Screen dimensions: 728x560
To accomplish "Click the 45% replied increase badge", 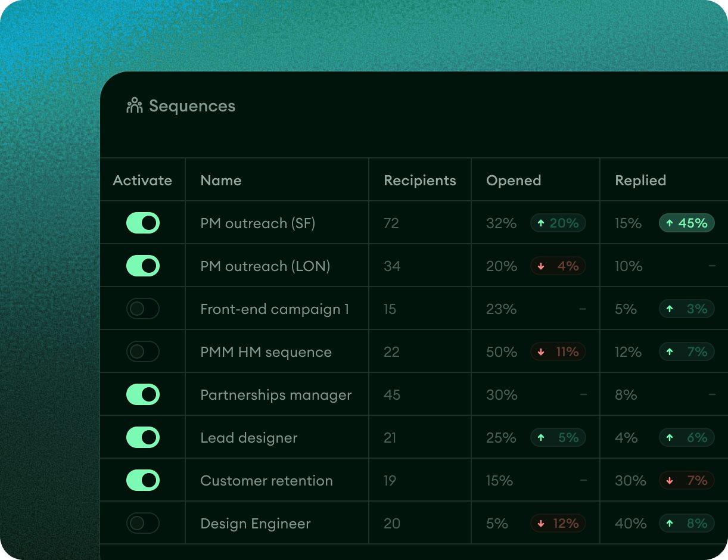I will click(x=687, y=223).
